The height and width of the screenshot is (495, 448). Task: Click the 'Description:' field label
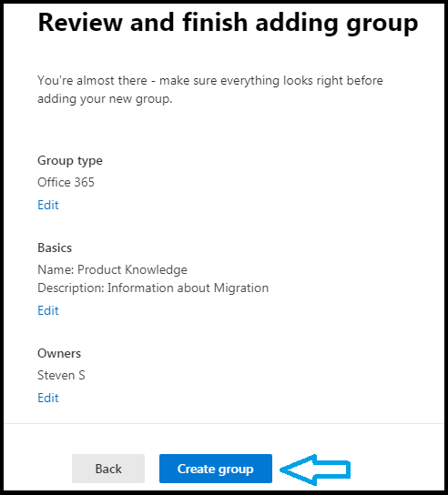pos(71,288)
